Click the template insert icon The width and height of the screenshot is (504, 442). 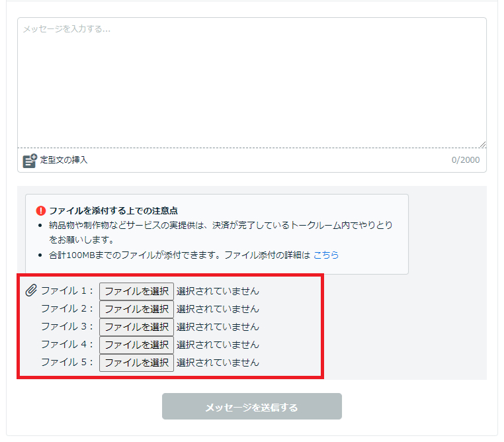point(30,160)
